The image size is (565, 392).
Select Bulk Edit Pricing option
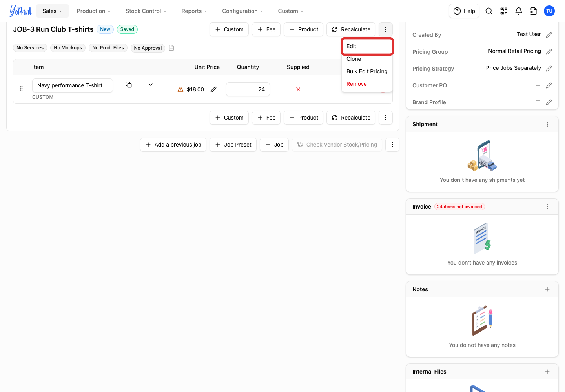click(x=367, y=71)
